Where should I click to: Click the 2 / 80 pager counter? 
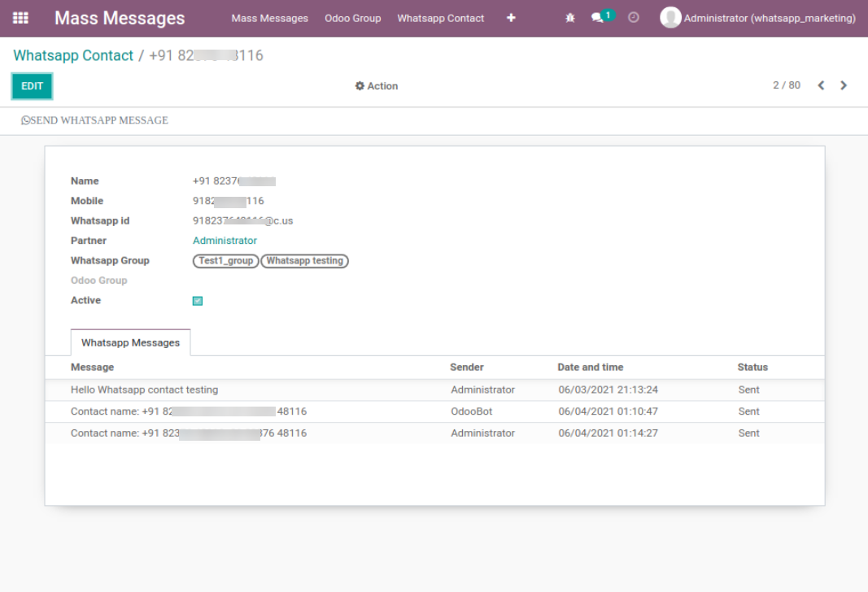[x=787, y=85]
